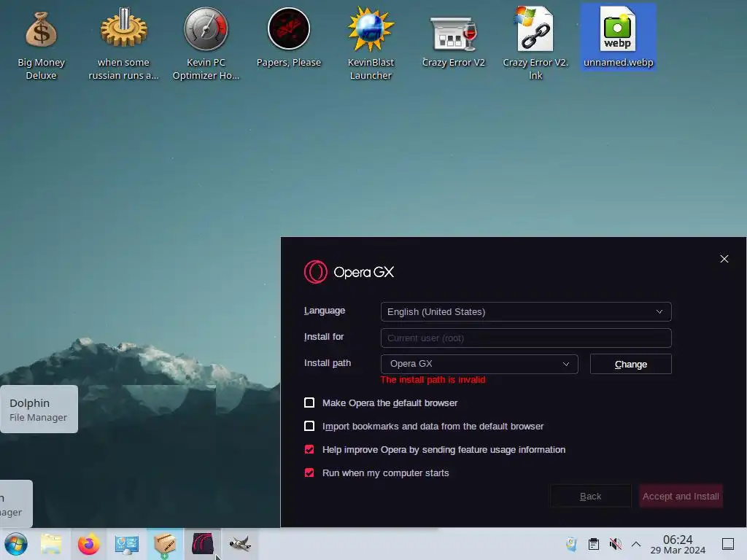The height and width of the screenshot is (560, 747).
Task: Switch to the Opera GX installer taskbar entry
Action: tap(203, 544)
